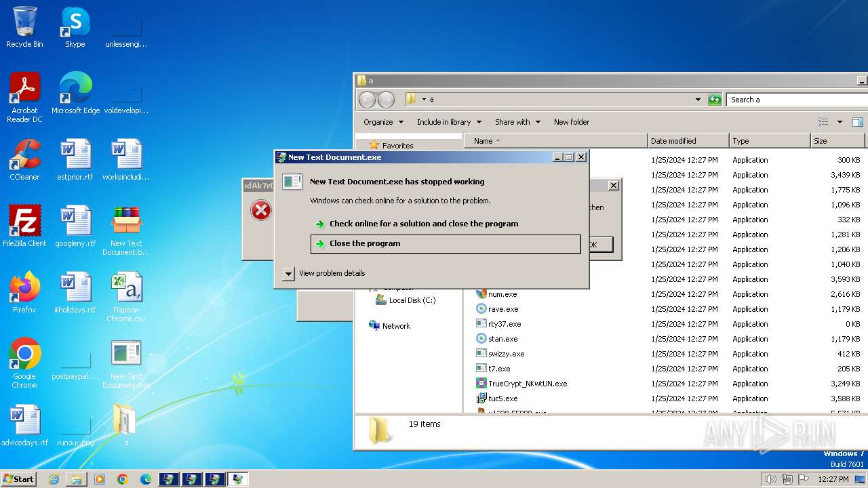Toggle the Explorer preview pane icon
The width and height of the screenshot is (868, 488).
coord(858,122)
